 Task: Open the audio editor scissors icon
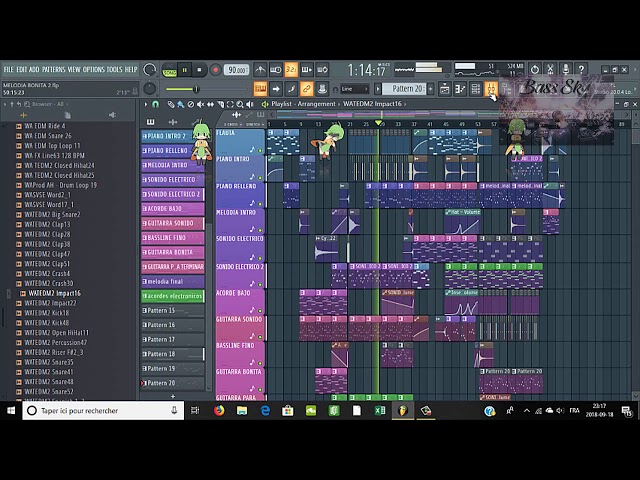click(x=550, y=70)
